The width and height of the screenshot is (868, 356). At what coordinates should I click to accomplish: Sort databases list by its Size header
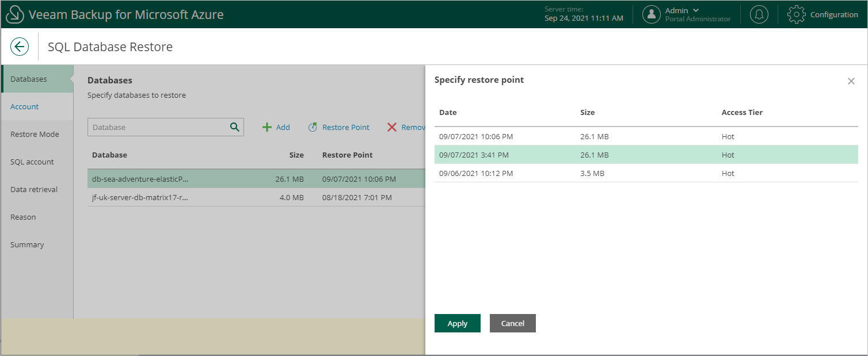(x=296, y=155)
